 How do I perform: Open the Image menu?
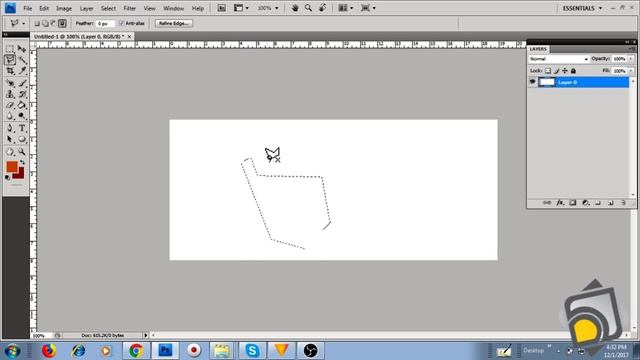point(64,8)
